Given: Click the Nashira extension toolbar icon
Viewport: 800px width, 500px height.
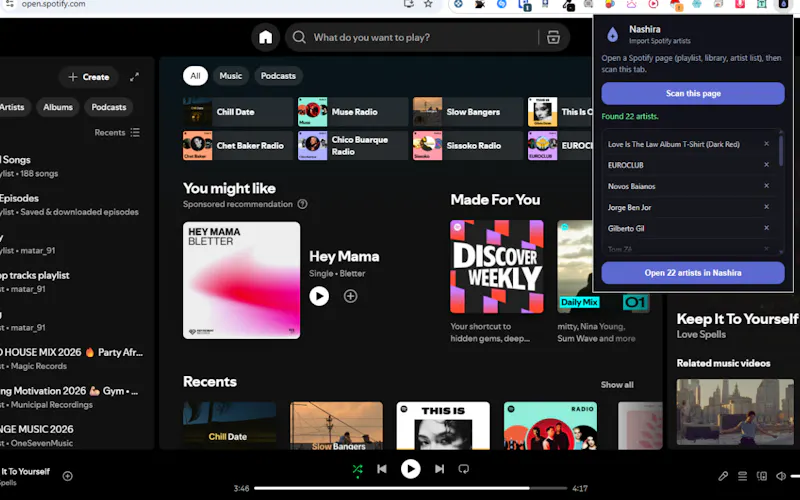Looking at the screenshot, I should (783, 4).
